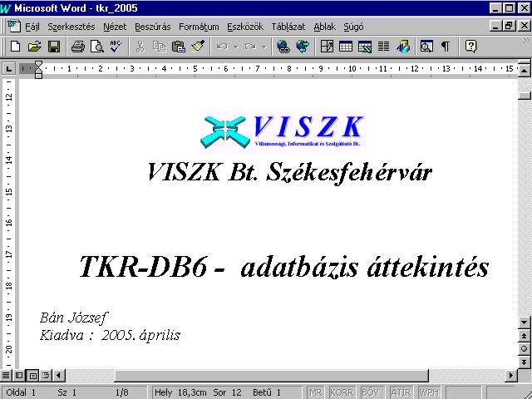The height and width of the screenshot is (399, 532).
Task: Toggle ÁTÍR overtype mode indicator
Action: (401, 392)
